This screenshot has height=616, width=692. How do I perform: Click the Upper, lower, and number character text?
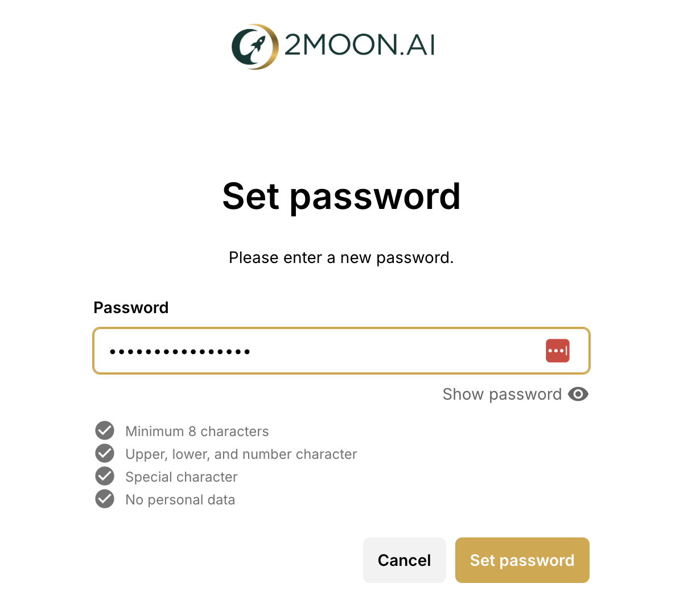click(x=241, y=454)
